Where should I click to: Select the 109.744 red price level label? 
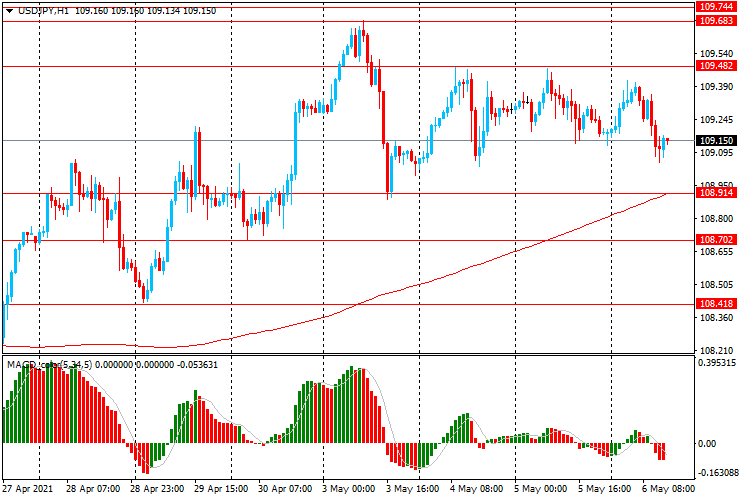pos(716,7)
